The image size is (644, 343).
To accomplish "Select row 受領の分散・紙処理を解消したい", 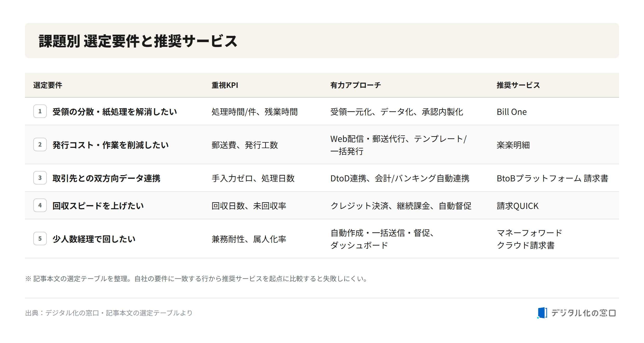I will [322, 111].
